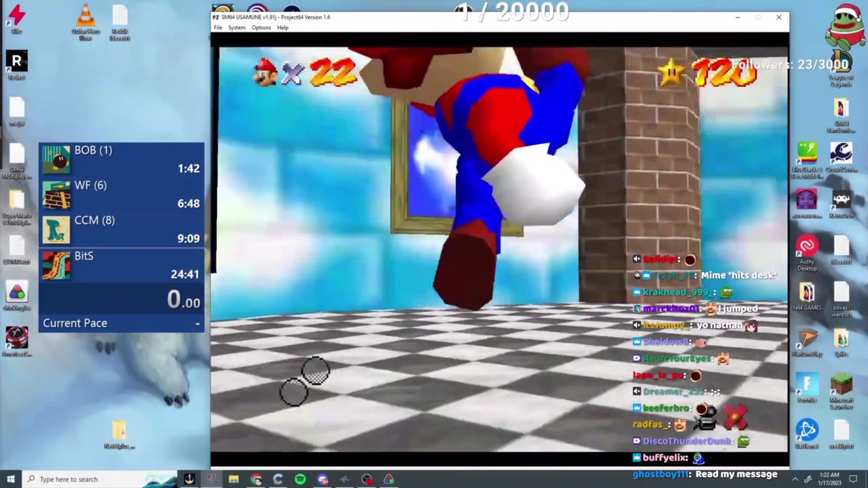The image size is (868, 488).
Task: Open File Explorer from the taskbar
Action: coord(233,479)
